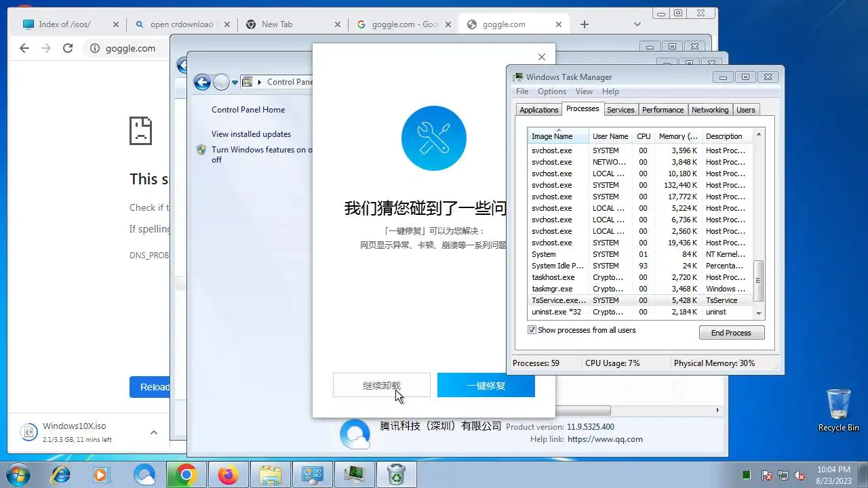
Task: Switch to Performance tab in Task Manager
Action: pyautogui.click(x=663, y=110)
